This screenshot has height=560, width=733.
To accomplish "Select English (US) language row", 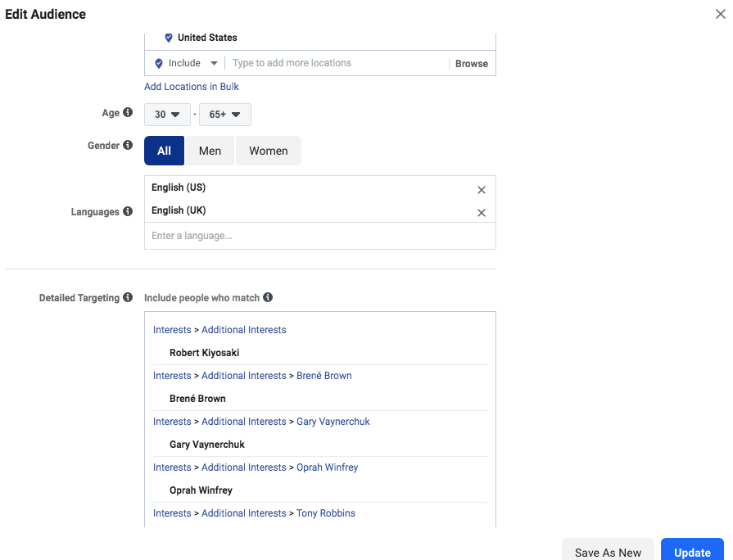I will click(319, 187).
